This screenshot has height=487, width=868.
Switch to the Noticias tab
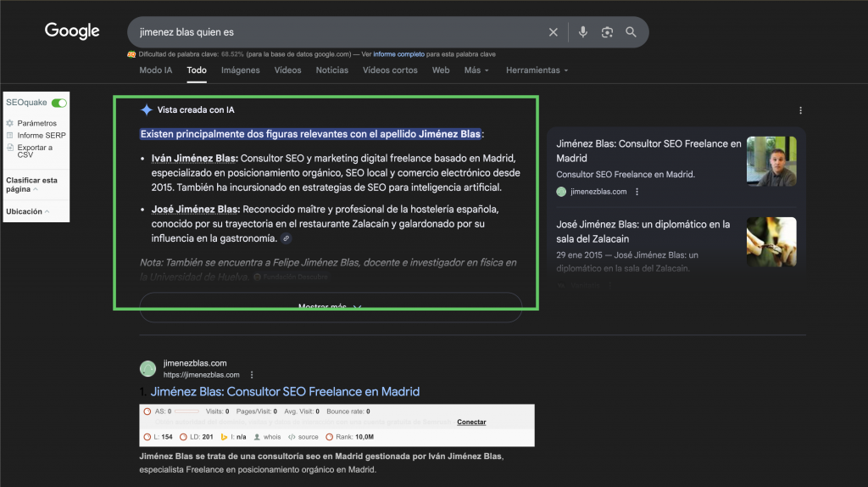(331, 70)
